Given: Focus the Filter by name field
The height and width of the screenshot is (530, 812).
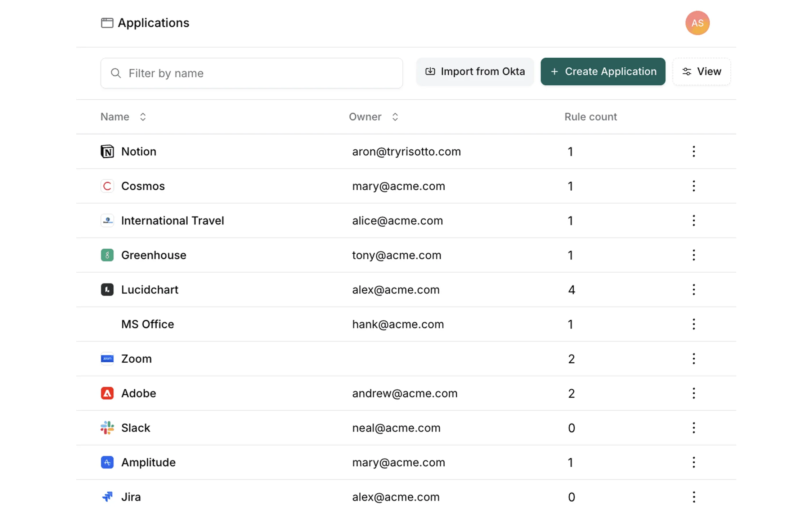Looking at the screenshot, I should click(251, 73).
